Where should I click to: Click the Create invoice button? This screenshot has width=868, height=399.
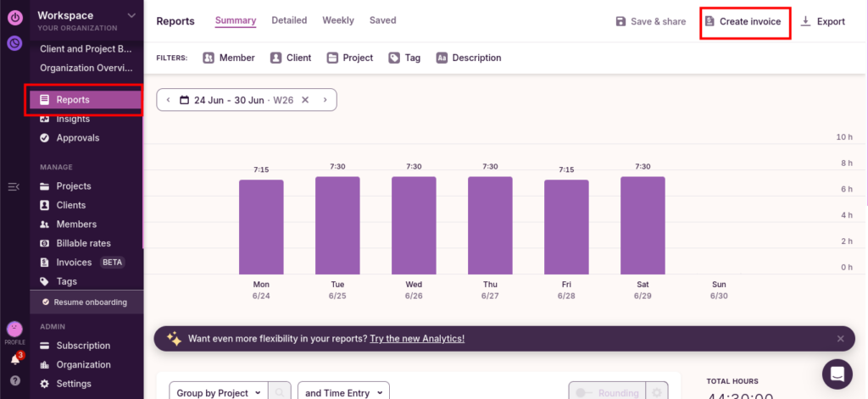(744, 21)
